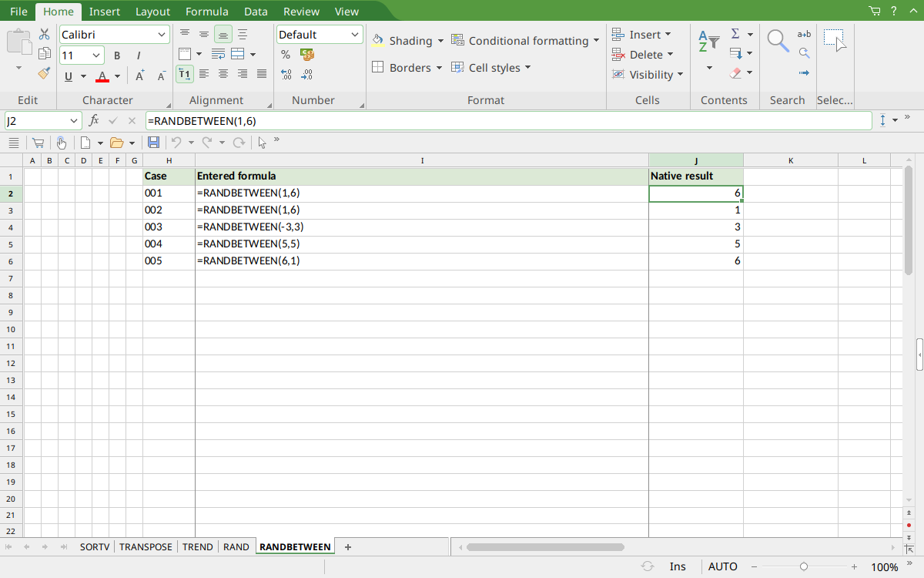
Task: Open the Visibility button
Action: (x=648, y=75)
